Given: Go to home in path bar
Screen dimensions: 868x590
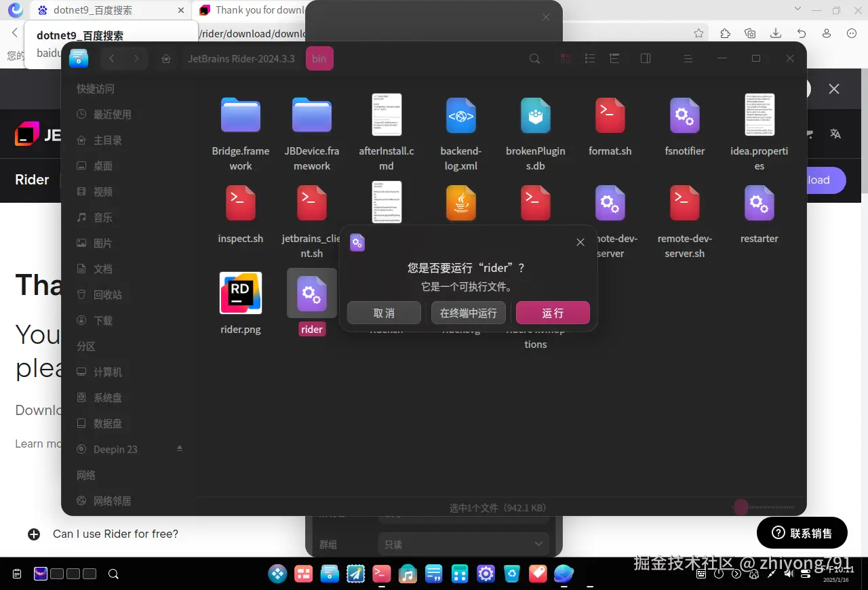Looking at the screenshot, I should 165,59.
